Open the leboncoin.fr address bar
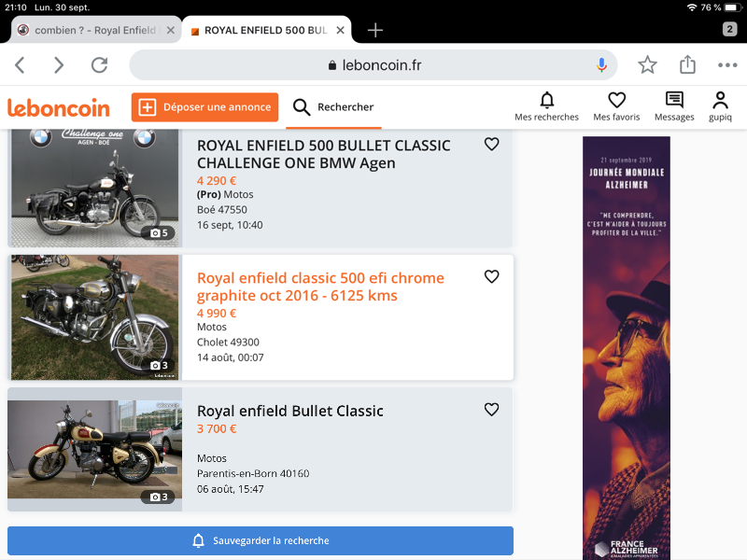 point(373,64)
